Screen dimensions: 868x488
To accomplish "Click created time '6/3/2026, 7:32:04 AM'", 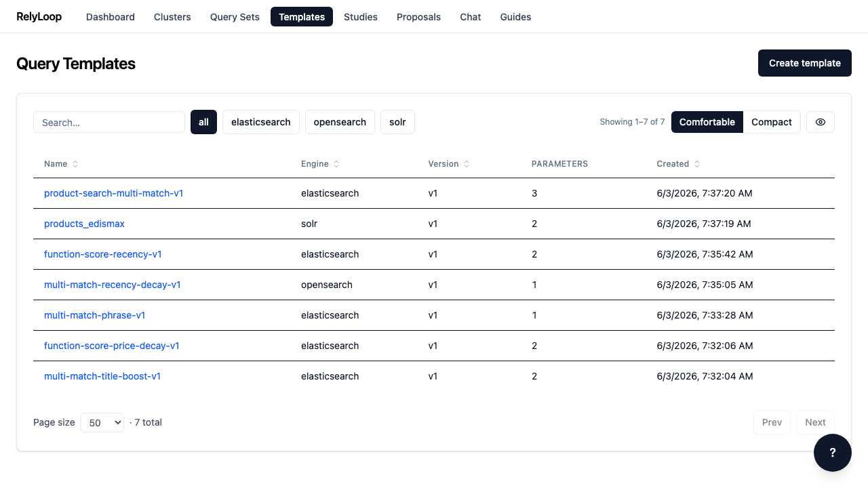I will point(705,376).
